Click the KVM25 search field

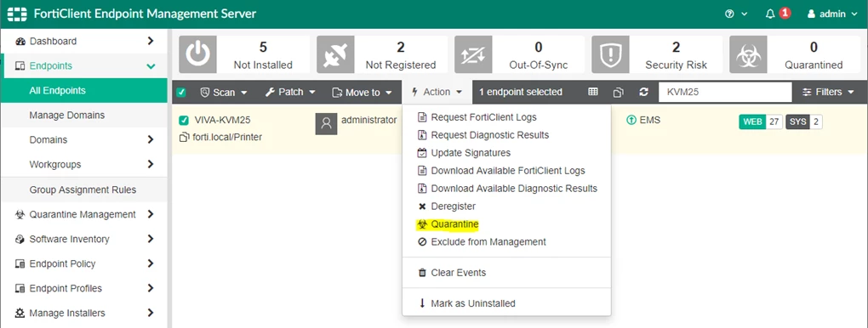[725, 92]
